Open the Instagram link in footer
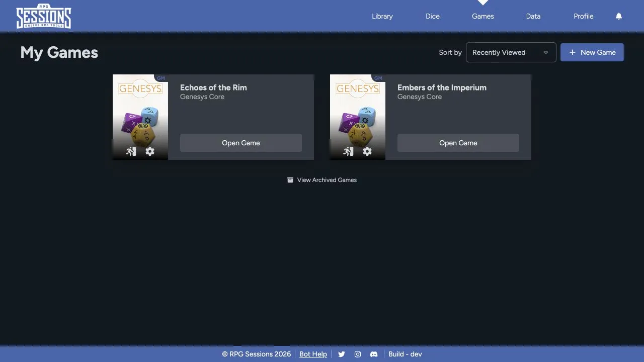The width and height of the screenshot is (644, 362). pyautogui.click(x=358, y=354)
